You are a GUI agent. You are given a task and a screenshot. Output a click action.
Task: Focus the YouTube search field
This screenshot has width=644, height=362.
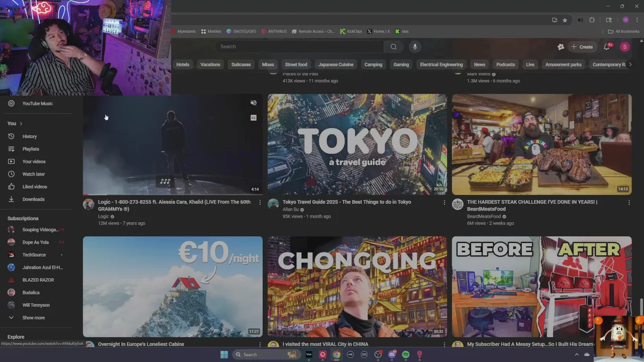(300, 47)
